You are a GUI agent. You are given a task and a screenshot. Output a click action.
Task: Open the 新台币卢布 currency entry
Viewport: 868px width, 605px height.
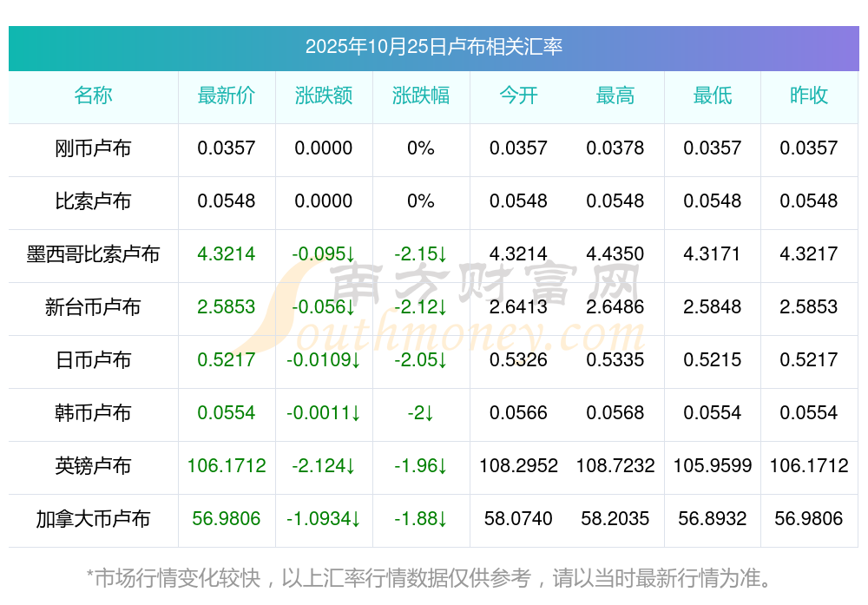point(93,307)
